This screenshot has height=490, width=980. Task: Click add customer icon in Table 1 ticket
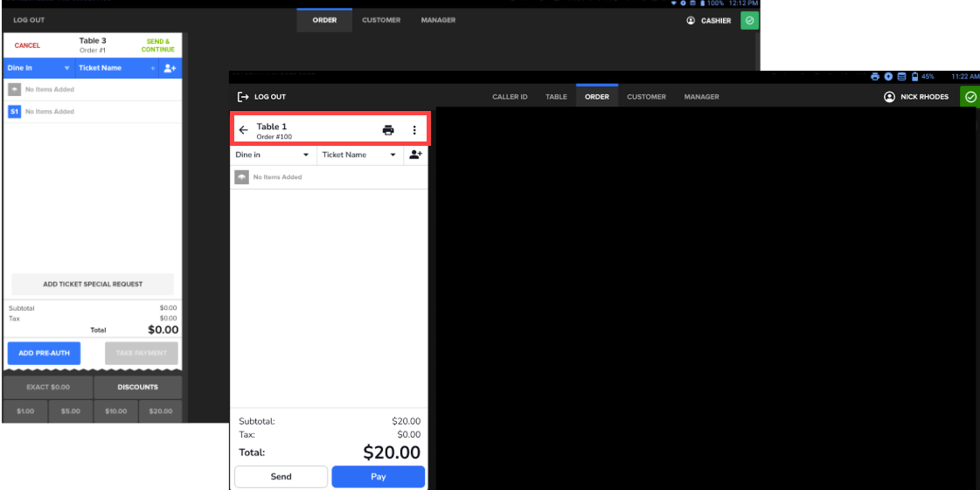415,155
